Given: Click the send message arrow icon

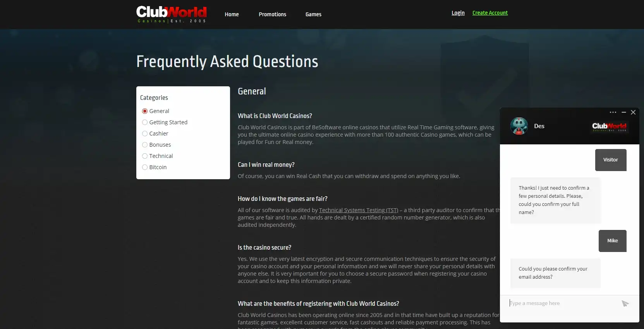Looking at the screenshot, I should (625, 303).
